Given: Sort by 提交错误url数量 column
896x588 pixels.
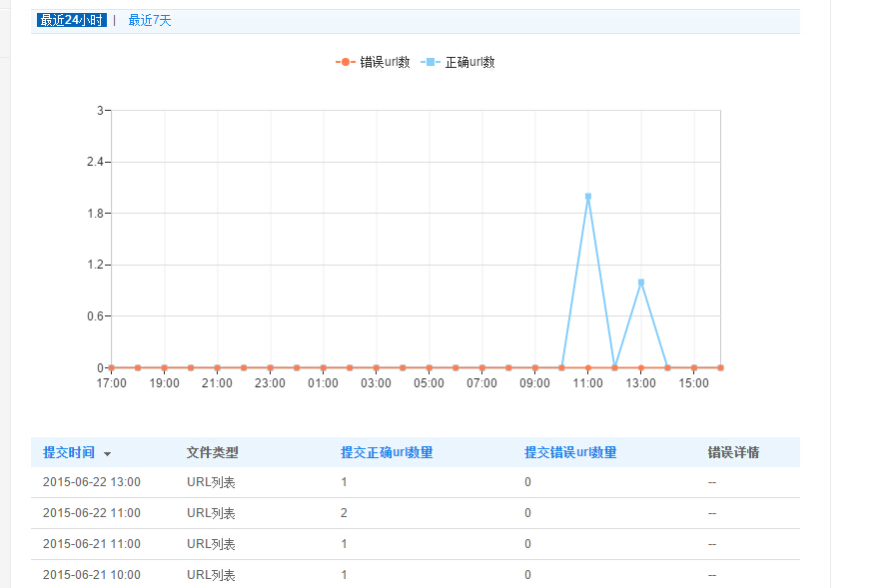Looking at the screenshot, I should coord(570,452).
